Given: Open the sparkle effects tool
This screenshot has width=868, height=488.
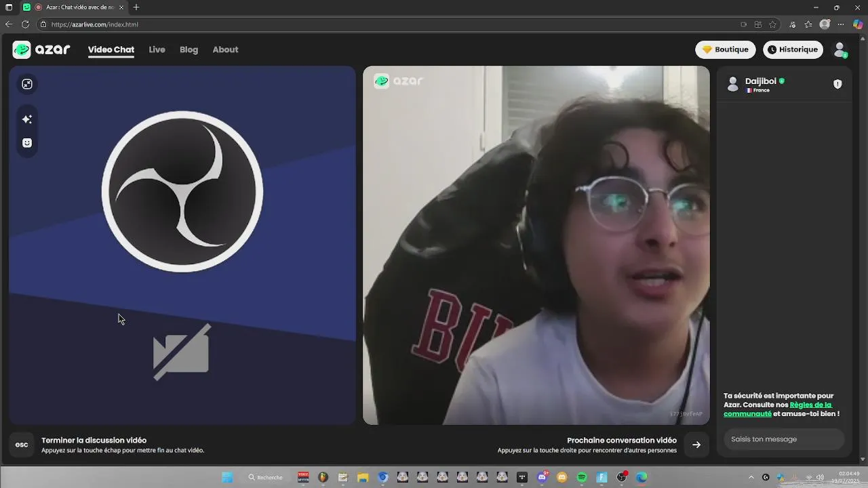Looking at the screenshot, I should 27,119.
